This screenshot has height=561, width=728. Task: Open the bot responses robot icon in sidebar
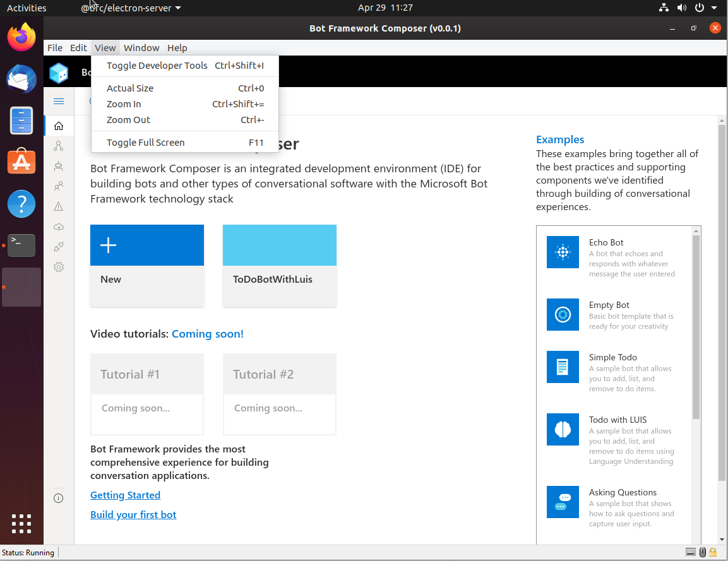tap(59, 166)
